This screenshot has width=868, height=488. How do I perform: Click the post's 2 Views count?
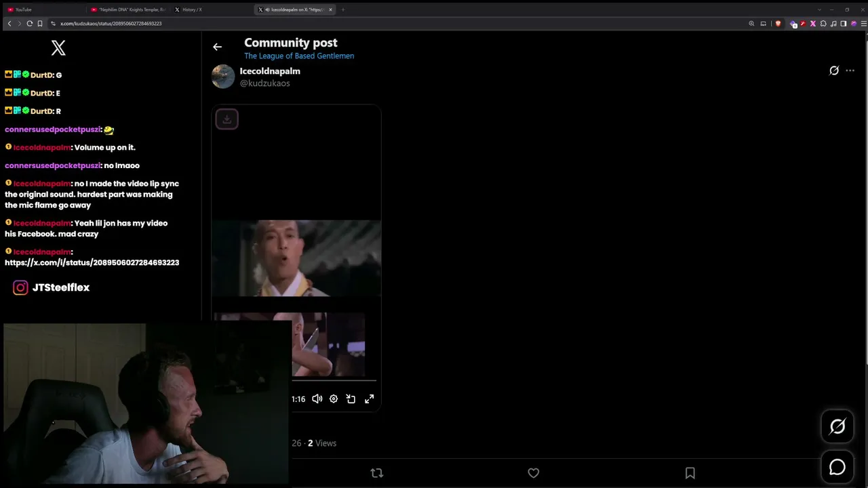pyautogui.click(x=322, y=443)
